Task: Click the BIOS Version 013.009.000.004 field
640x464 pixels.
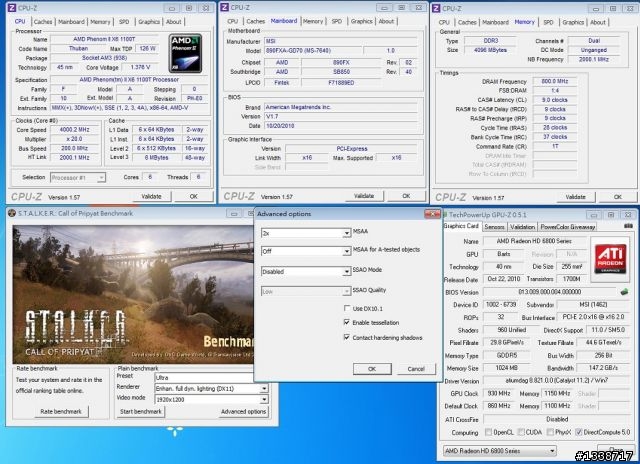Action: 549,292
